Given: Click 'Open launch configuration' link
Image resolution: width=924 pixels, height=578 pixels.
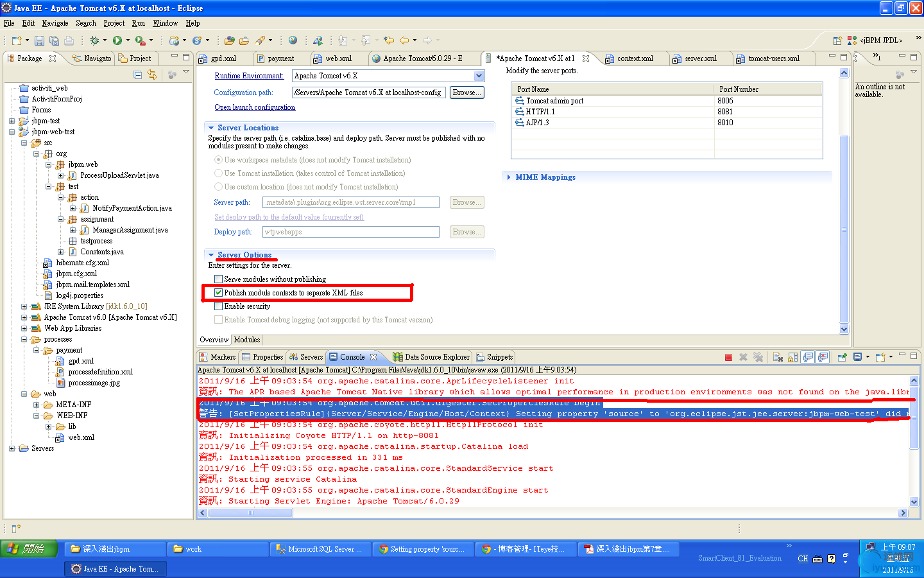Looking at the screenshot, I should (255, 107).
